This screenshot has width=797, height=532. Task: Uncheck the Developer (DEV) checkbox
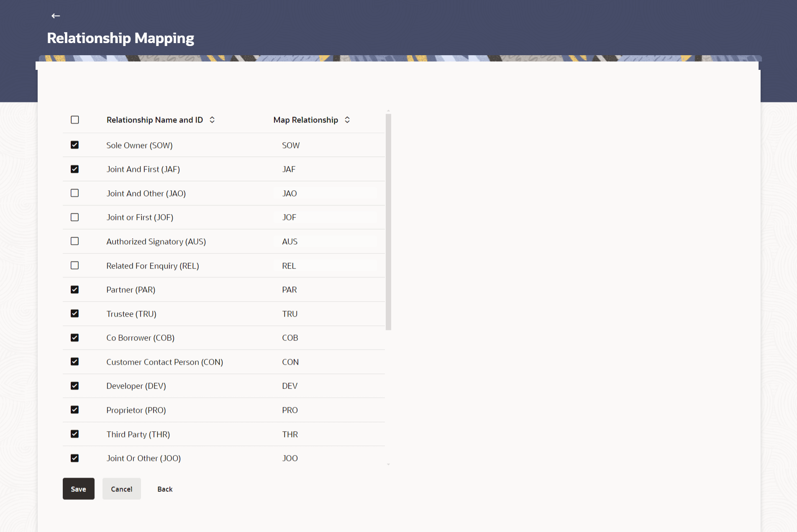pyautogui.click(x=74, y=386)
